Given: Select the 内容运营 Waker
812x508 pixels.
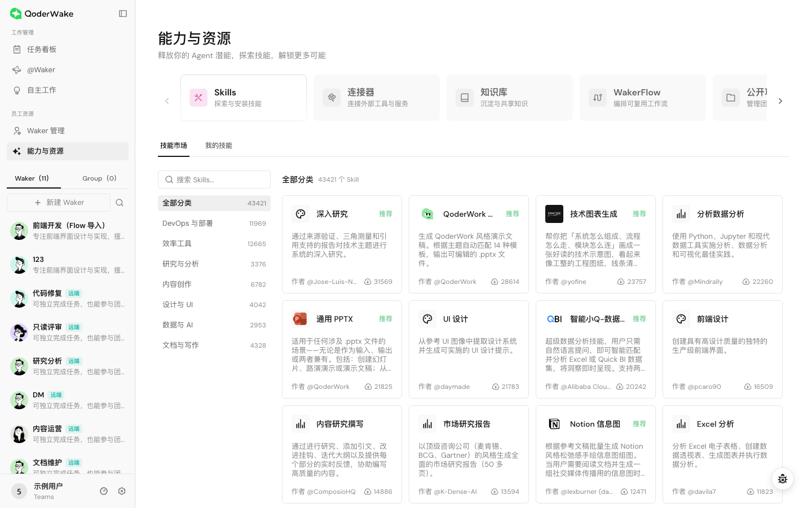Looking at the screenshot, I should point(68,434).
